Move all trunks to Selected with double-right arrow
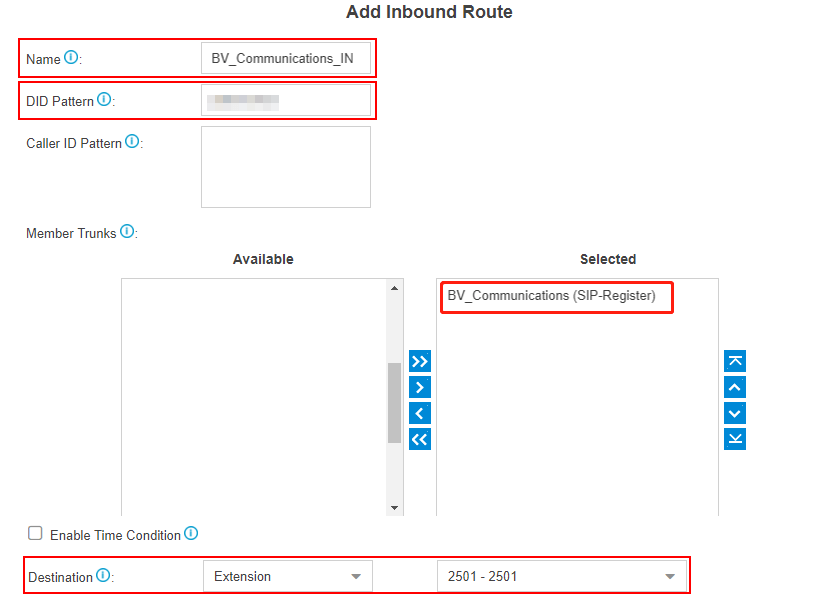Image resolution: width=837 pixels, height=609 pixels. click(420, 361)
